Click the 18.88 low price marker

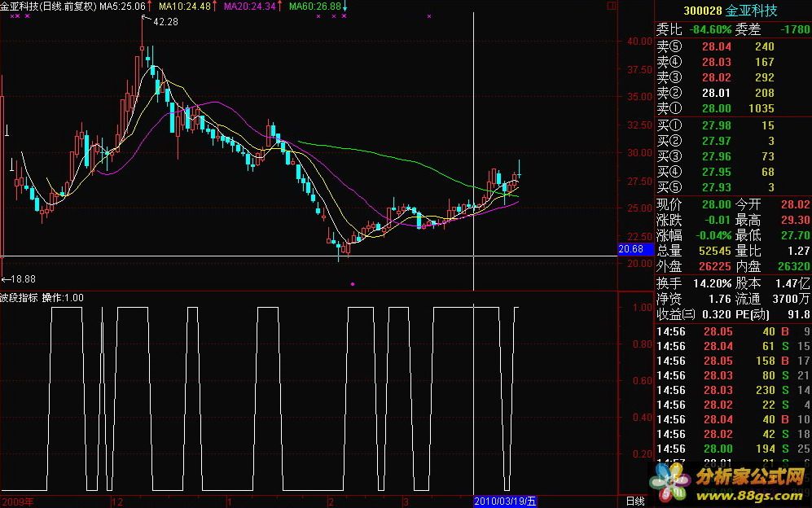(x=24, y=279)
